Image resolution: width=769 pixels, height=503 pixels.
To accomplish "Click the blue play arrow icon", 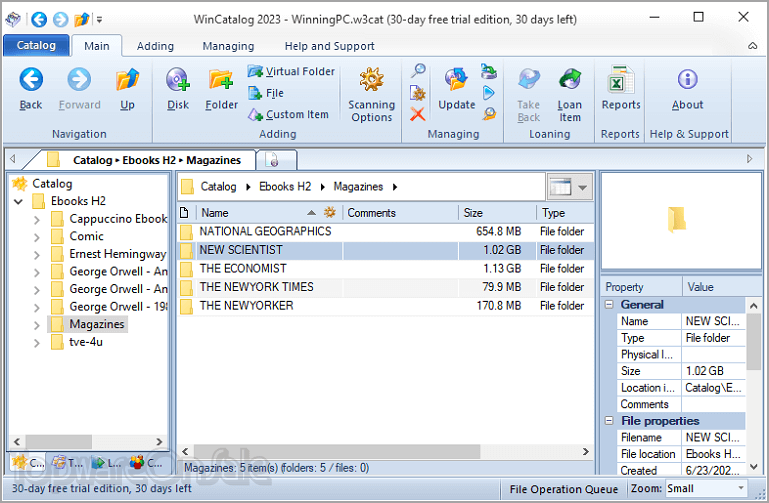I will [x=489, y=93].
